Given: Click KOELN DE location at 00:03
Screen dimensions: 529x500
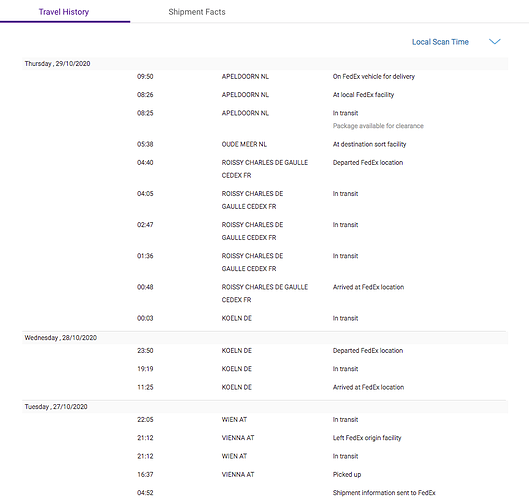Looking at the screenshot, I should pyautogui.click(x=236, y=318).
